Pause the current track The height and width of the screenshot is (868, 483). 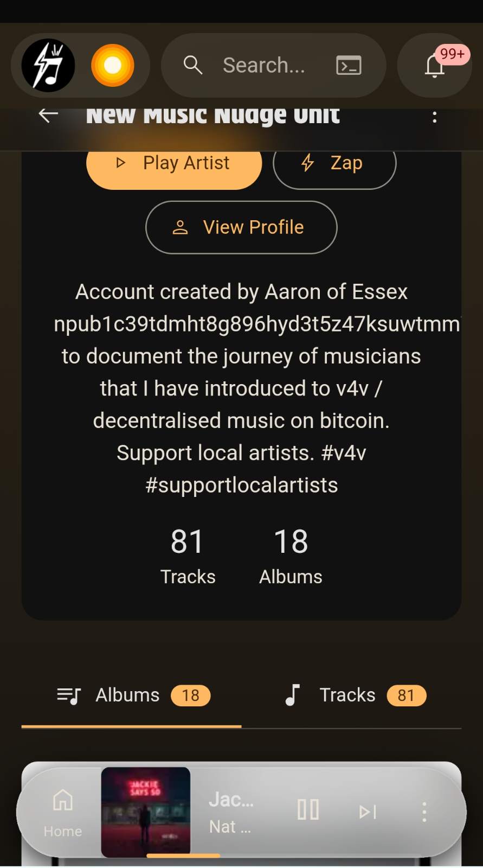click(308, 810)
